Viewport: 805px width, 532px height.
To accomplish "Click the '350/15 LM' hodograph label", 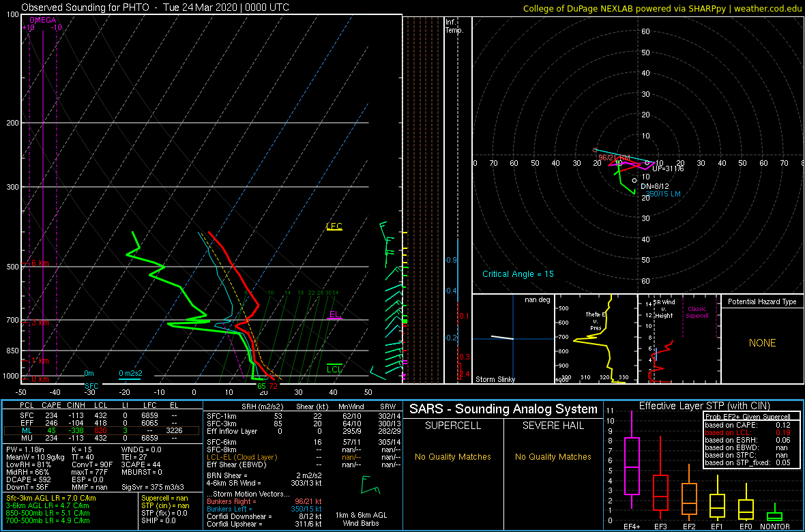I will tap(663, 194).
